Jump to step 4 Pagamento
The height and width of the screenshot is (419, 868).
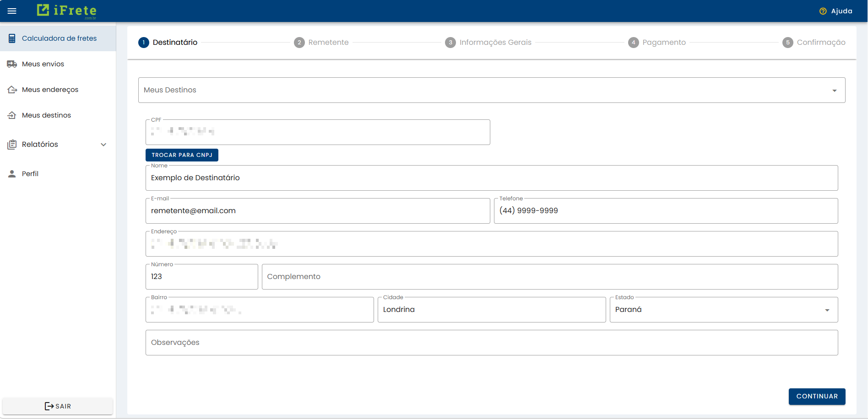pos(657,43)
